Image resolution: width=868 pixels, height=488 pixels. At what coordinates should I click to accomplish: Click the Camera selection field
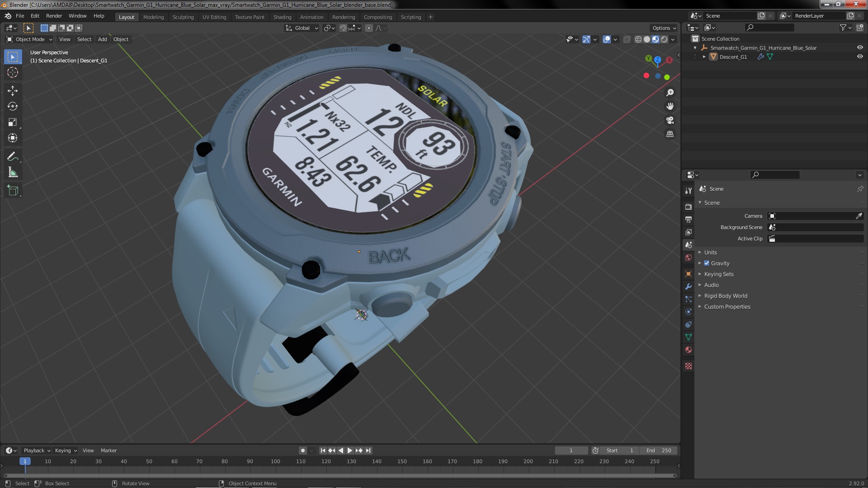811,216
